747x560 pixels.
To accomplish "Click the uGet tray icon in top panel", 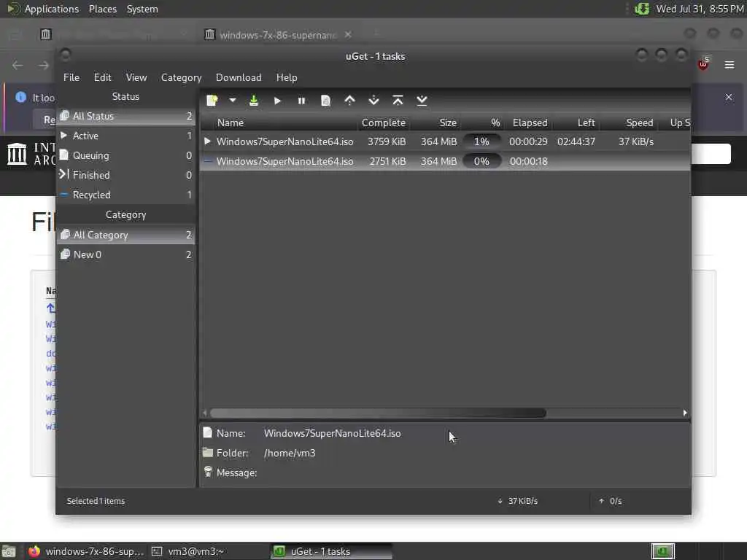I will [x=642, y=9].
